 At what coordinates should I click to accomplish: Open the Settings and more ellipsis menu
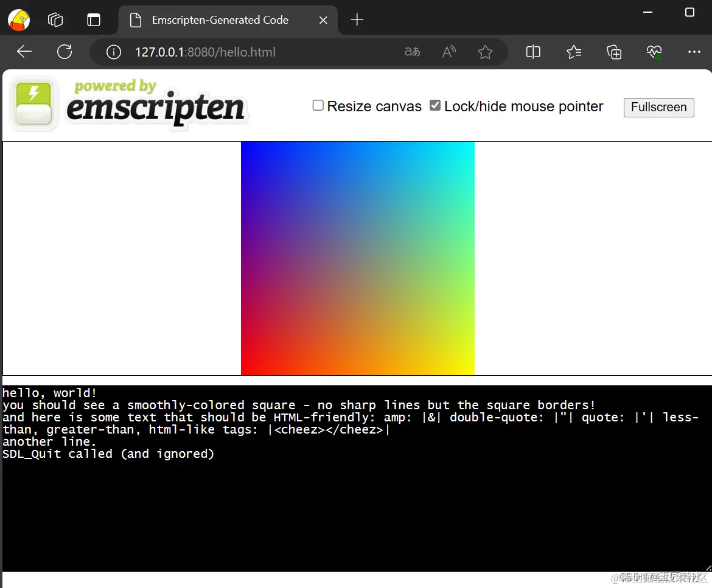(694, 52)
